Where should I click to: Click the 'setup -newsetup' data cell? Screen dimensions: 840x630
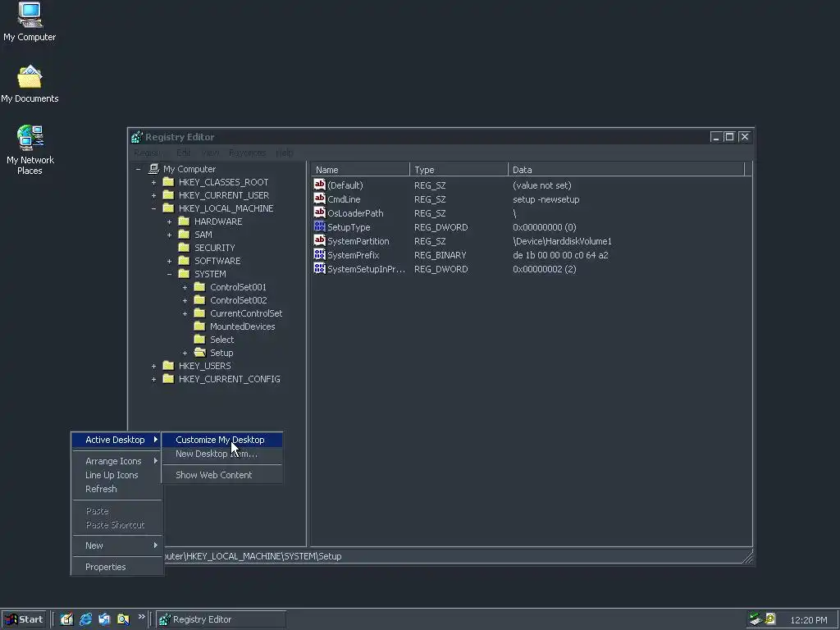click(x=546, y=199)
